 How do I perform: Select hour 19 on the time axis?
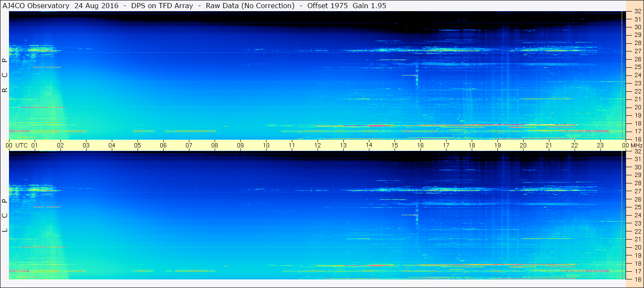tap(497, 145)
